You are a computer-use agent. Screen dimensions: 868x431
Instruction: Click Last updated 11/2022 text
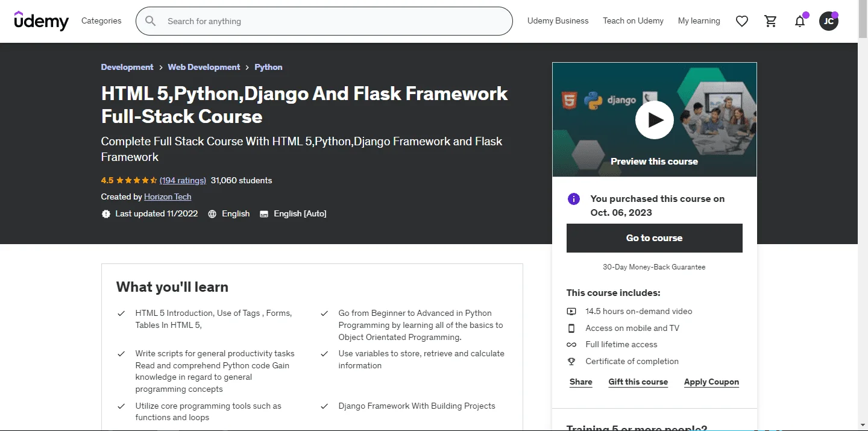[157, 213]
